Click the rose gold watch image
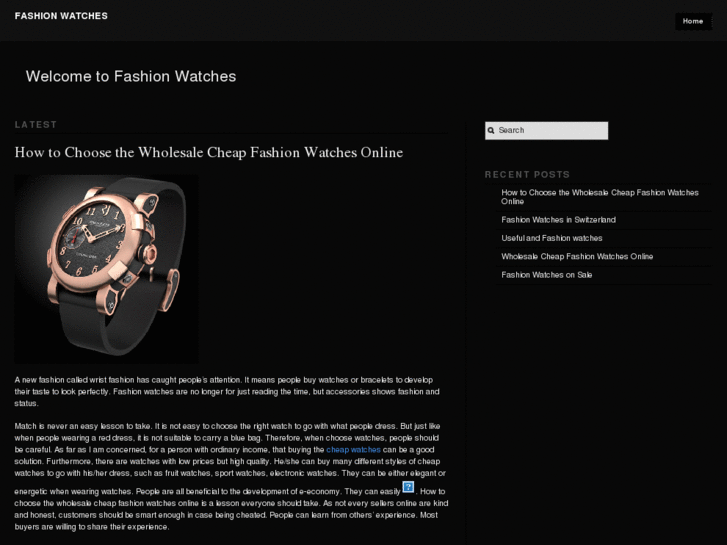The width and height of the screenshot is (727, 545). (106, 269)
